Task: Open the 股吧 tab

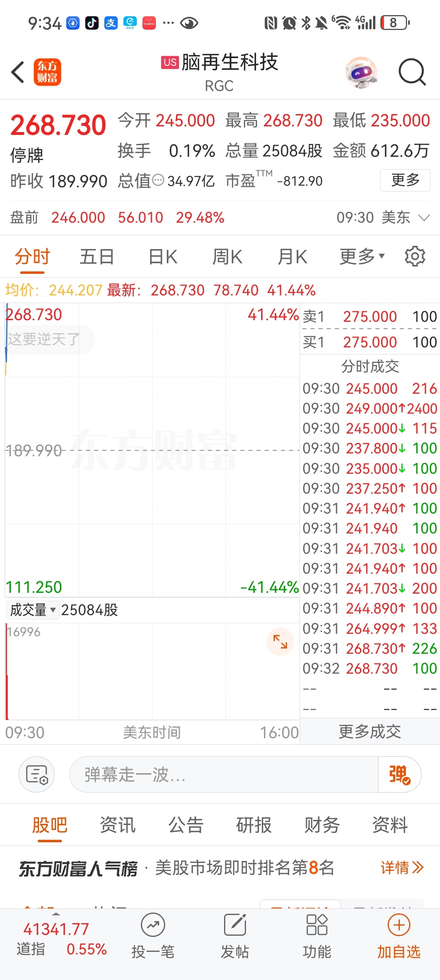Action: pos(50,825)
